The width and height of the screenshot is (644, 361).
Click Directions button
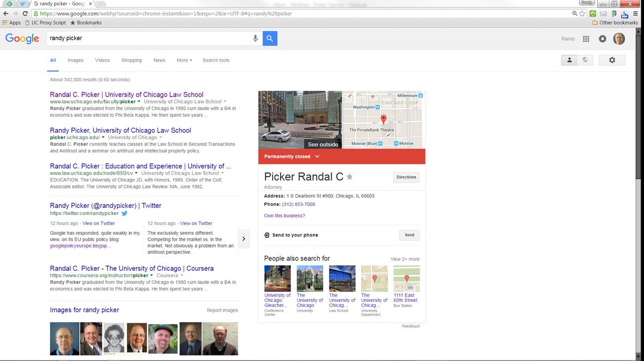coord(406,177)
